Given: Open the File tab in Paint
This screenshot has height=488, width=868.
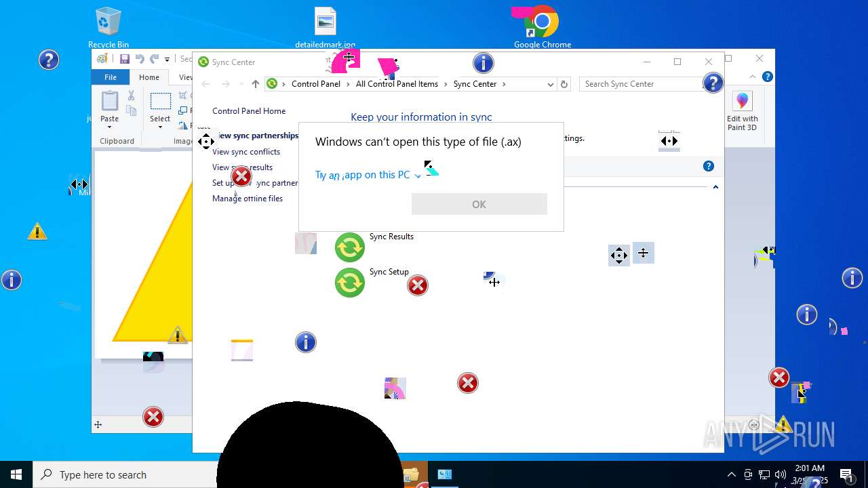Looking at the screenshot, I should 110,77.
